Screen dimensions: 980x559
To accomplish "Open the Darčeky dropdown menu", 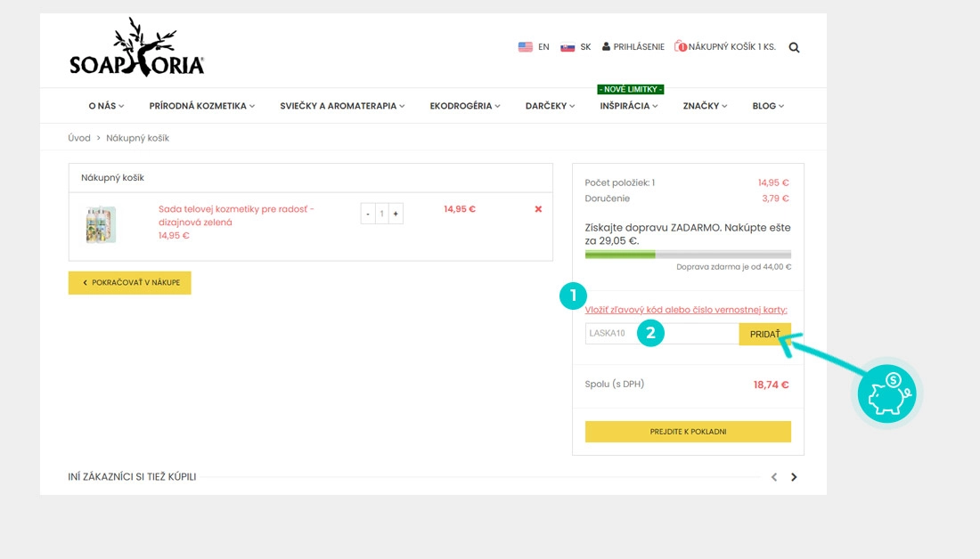I will point(550,106).
